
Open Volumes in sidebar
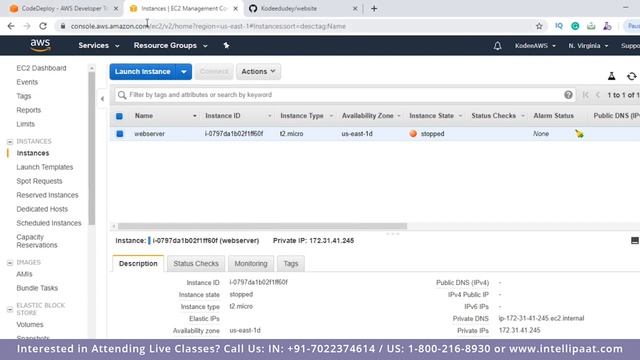[x=30, y=324]
